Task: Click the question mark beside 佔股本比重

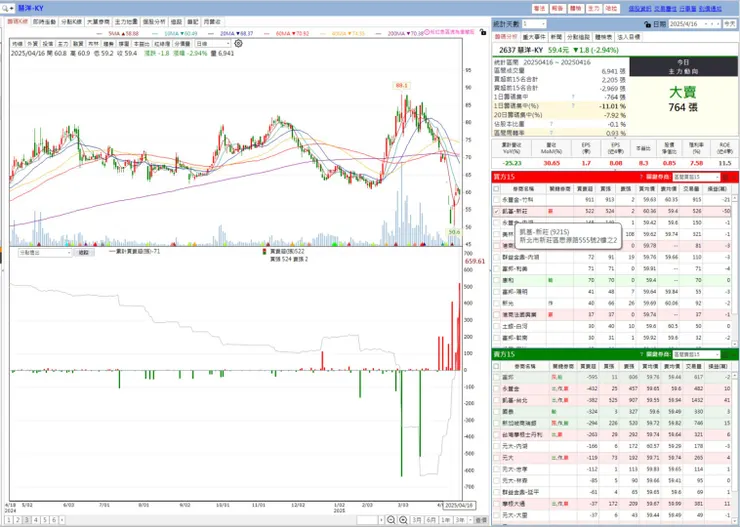Action: pyautogui.click(x=551, y=124)
